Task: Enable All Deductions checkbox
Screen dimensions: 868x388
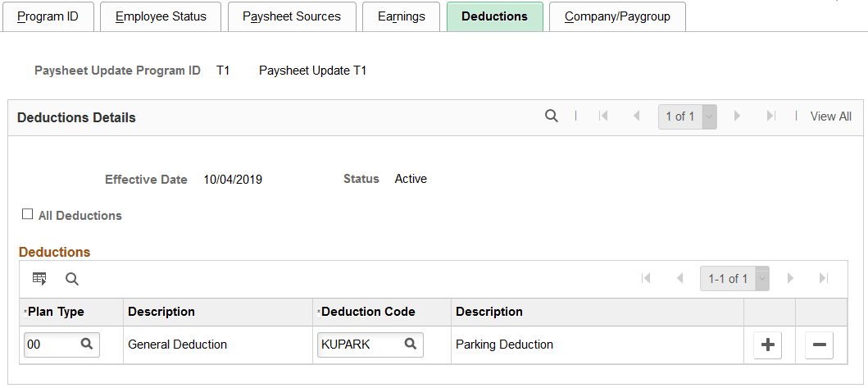Action: pyautogui.click(x=28, y=215)
